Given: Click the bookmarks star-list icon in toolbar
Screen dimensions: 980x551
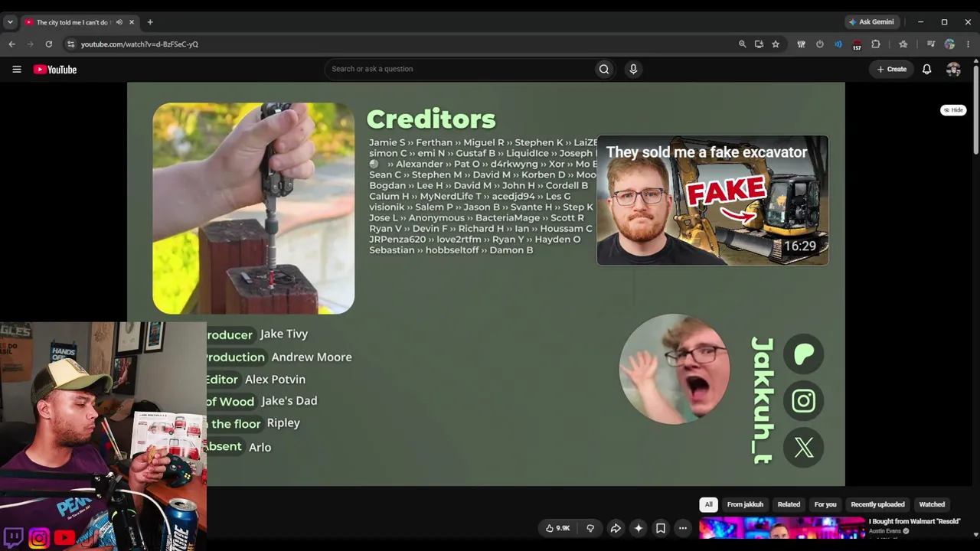Looking at the screenshot, I should [903, 44].
